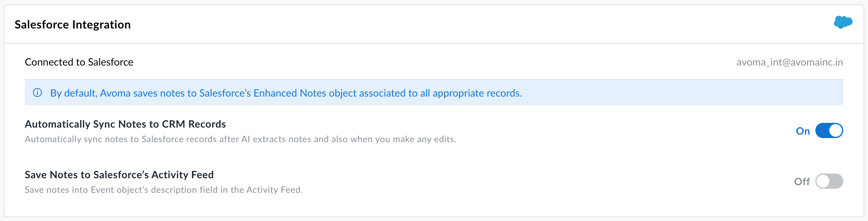Image resolution: width=868 pixels, height=221 pixels.
Task: Click the info icon in blue banner
Action: click(x=37, y=92)
